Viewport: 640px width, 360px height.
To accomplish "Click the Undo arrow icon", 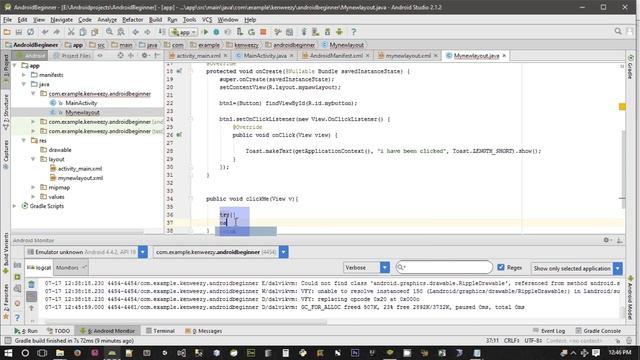I will 45,32.
